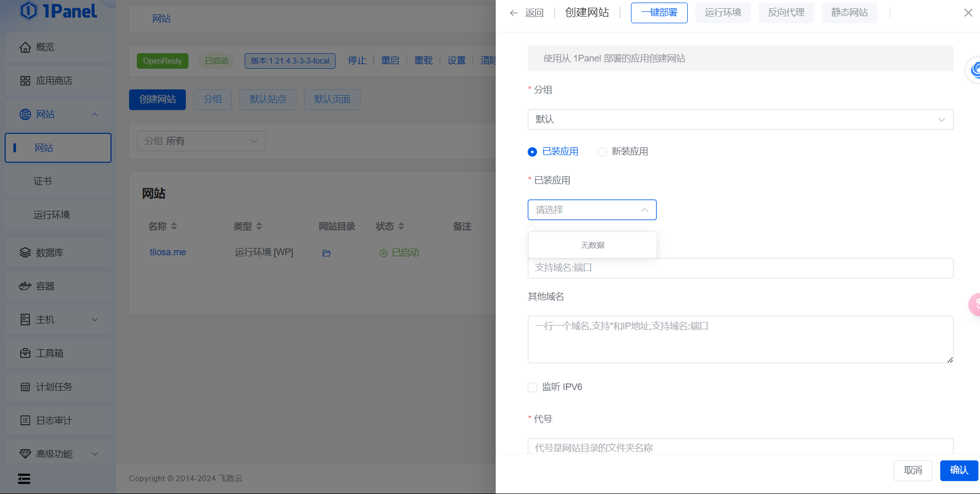Open the 容器 container sidebar icon

click(25, 286)
